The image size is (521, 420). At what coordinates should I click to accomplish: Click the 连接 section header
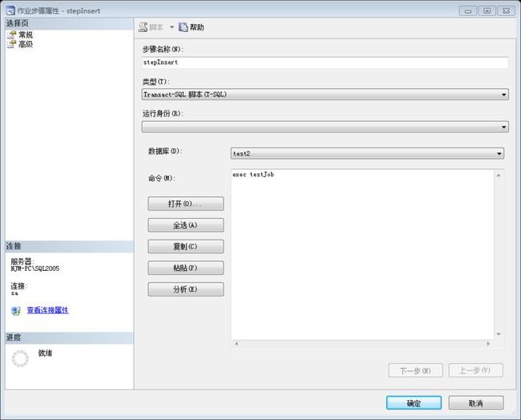69,246
